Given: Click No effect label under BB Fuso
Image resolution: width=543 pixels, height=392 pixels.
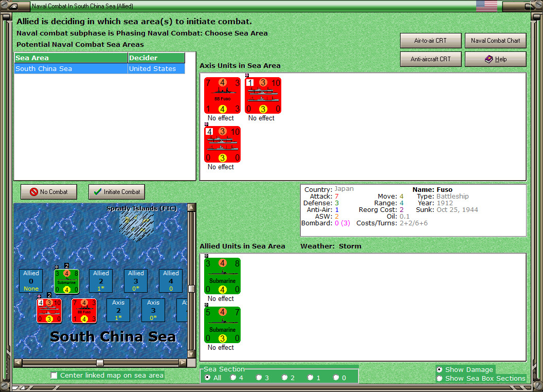Looking at the screenshot, I should 221,118.
